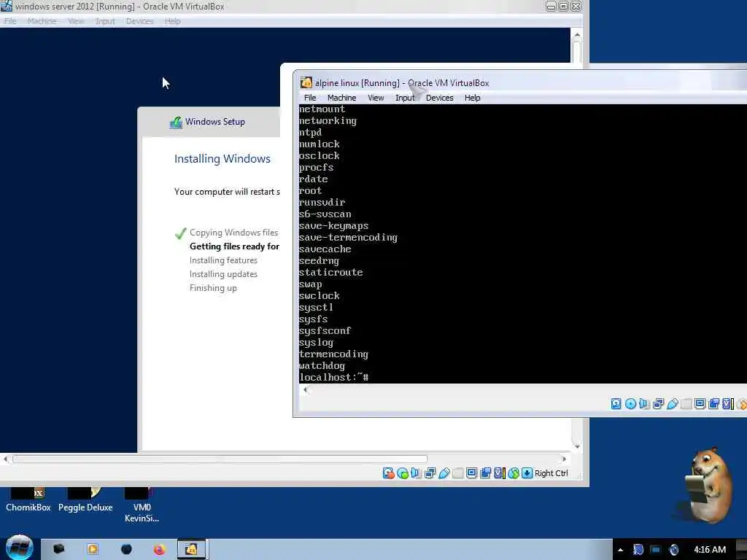This screenshot has height=560, width=747.
Task: Open the ChomikBox desktop shortcut
Action: [x=28, y=500]
